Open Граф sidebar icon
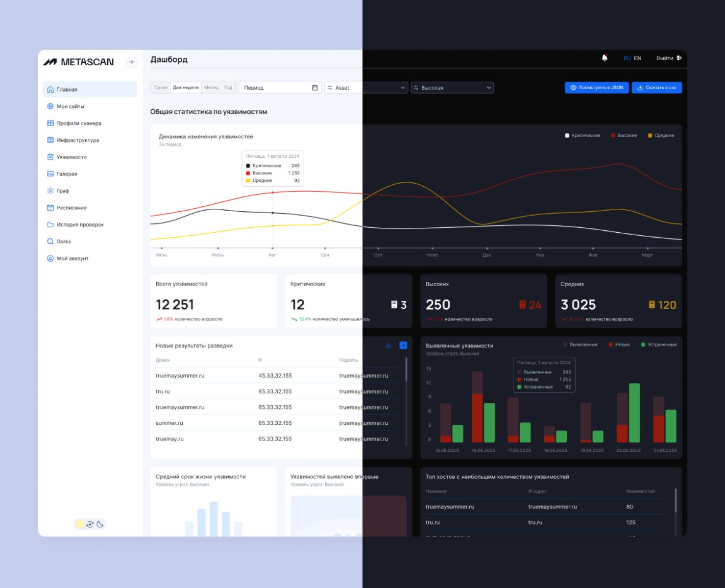Viewport: 725px width, 588px height. (50, 191)
